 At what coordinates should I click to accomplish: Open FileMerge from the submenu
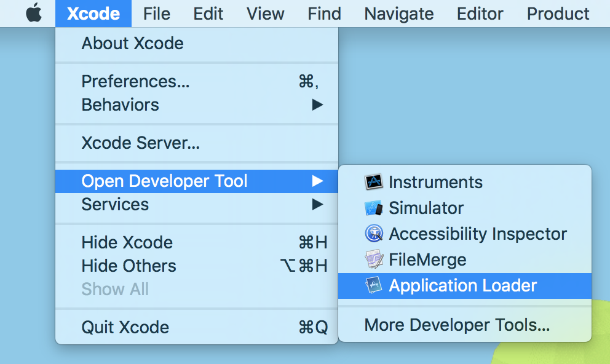pos(465,259)
